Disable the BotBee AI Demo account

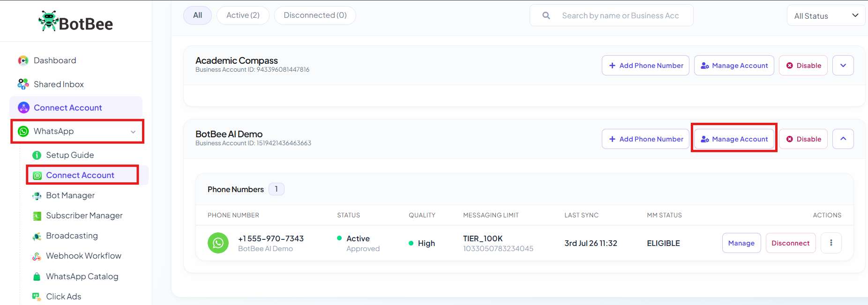click(803, 139)
